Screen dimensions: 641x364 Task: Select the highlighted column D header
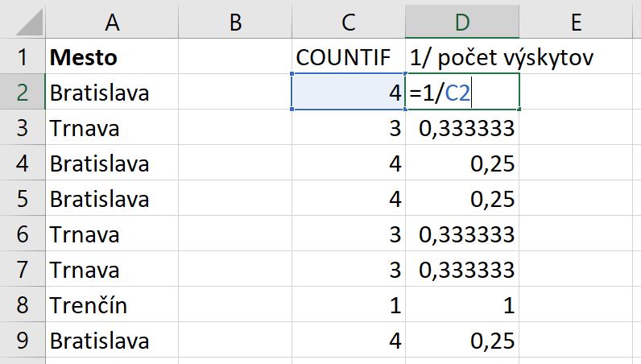tap(462, 22)
